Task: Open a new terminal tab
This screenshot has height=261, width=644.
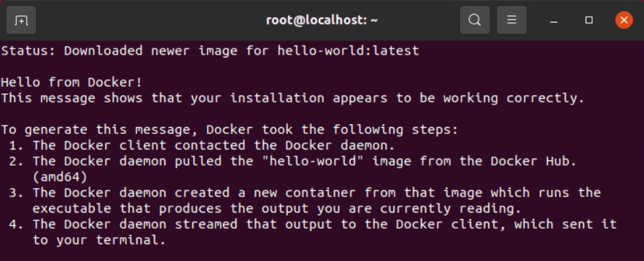Action: pyautogui.click(x=21, y=20)
